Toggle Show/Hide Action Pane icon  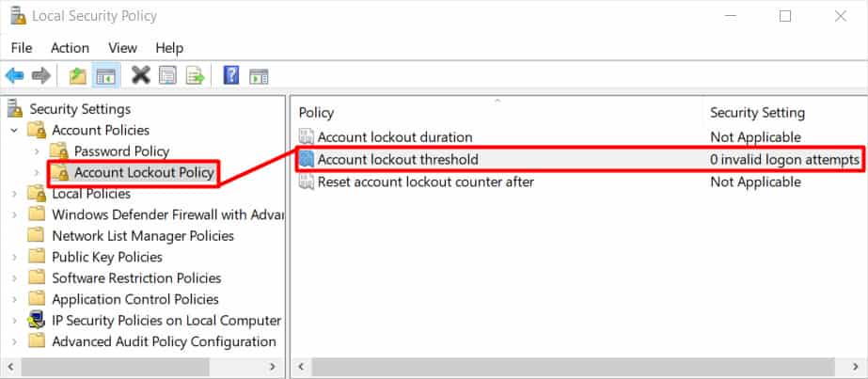(x=259, y=76)
